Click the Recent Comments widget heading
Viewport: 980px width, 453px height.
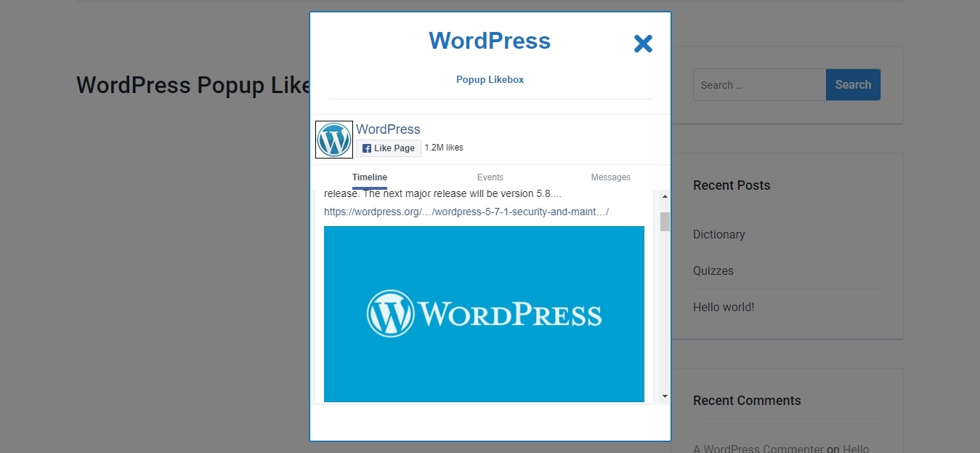(x=747, y=401)
